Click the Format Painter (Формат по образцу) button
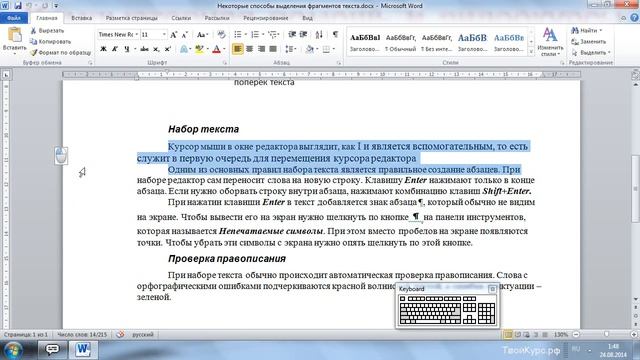640x360 pixels. (61, 53)
